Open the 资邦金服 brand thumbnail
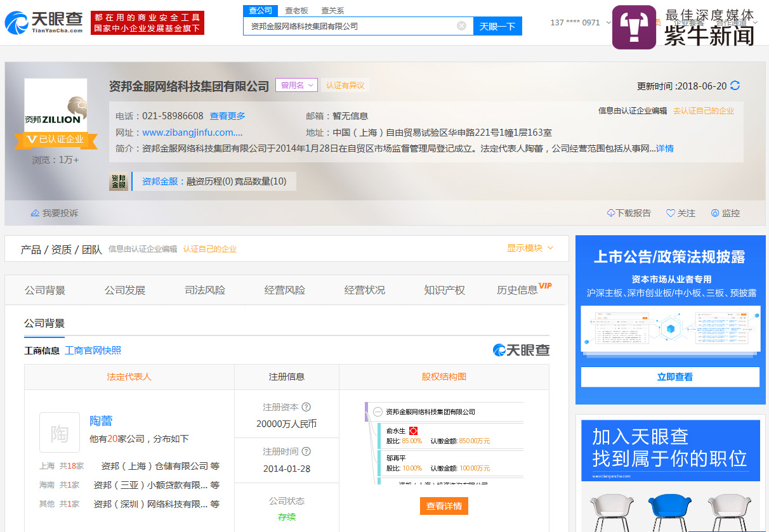Image resolution: width=769 pixels, height=532 pixels. 119,181
